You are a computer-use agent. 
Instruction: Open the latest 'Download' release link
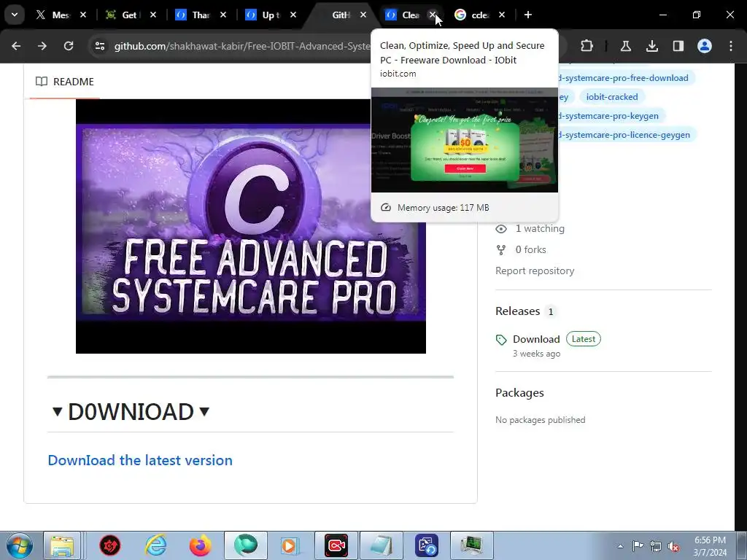coord(536,339)
